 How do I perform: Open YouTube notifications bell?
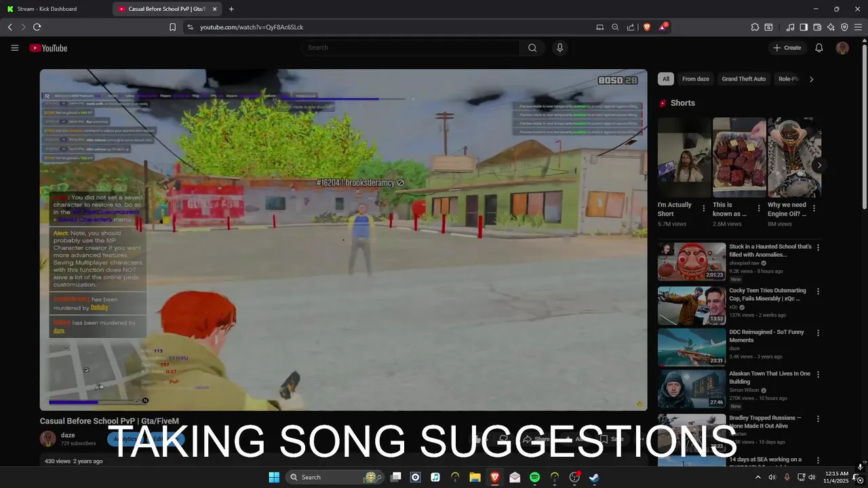(x=819, y=47)
